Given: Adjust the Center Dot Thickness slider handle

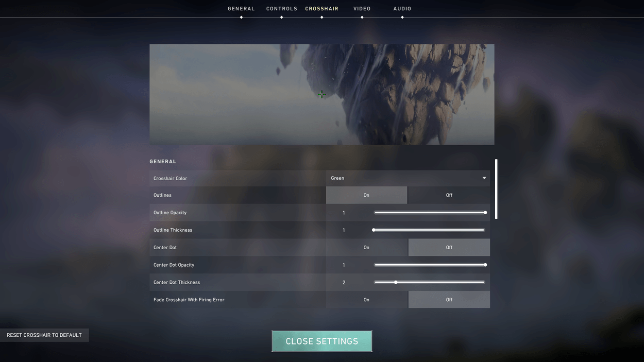Looking at the screenshot, I should [x=396, y=282].
